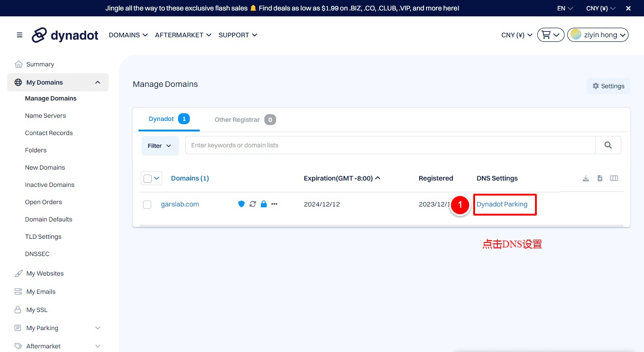The image size is (644, 352).
Task: Open the AFTERMARKET top menu
Action: point(183,35)
